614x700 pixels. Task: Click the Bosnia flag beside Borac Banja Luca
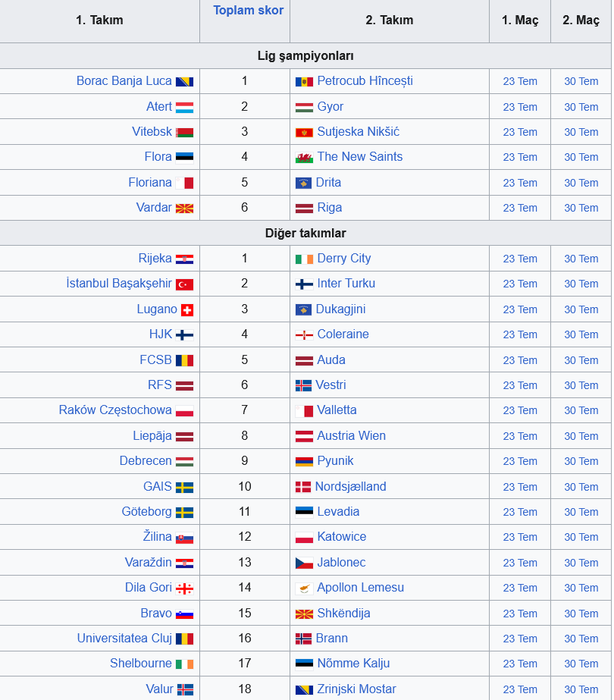point(184,82)
